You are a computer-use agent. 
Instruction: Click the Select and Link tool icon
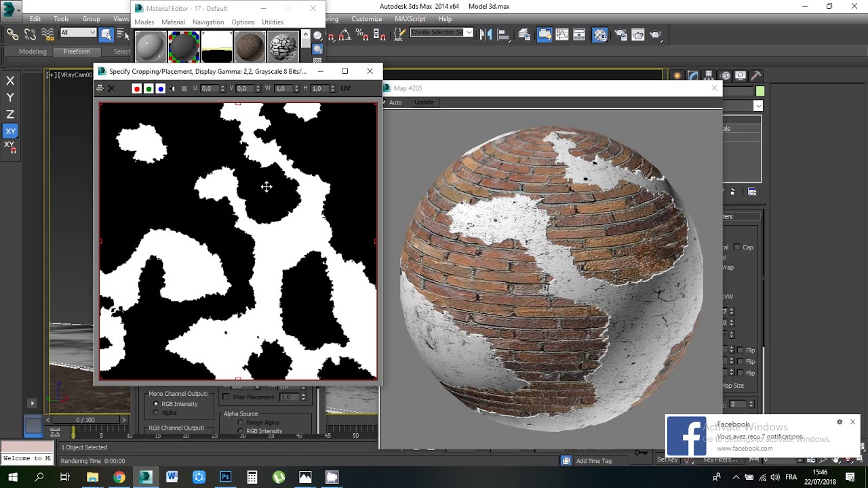(x=12, y=35)
